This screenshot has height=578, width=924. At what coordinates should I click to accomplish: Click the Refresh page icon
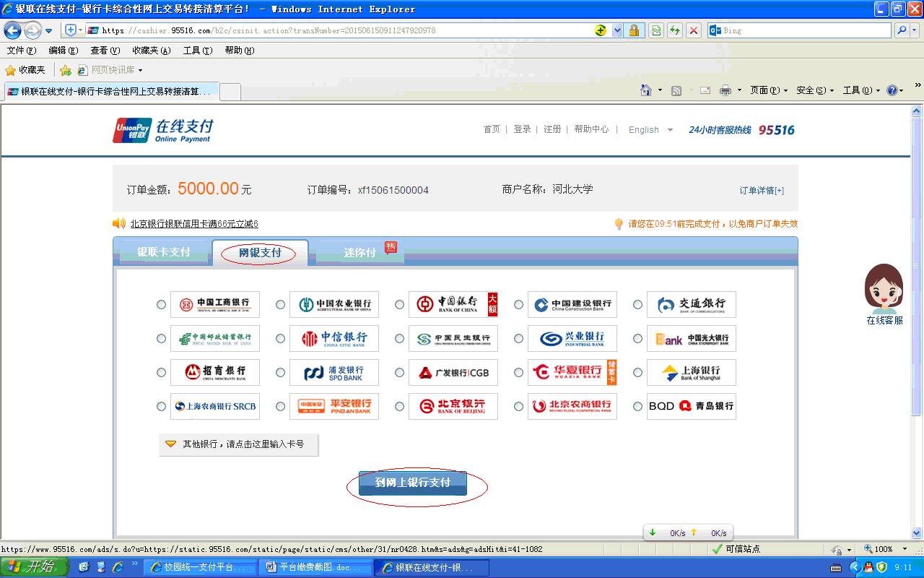(x=675, y=30)
